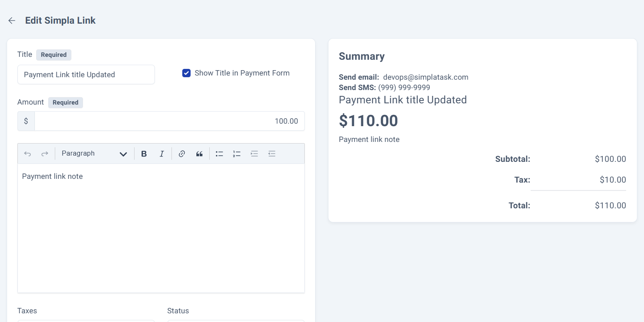Viewport: 644px width, 322px height.
Task: Click the large $110.00 amount in Summary
Action: 368,121
